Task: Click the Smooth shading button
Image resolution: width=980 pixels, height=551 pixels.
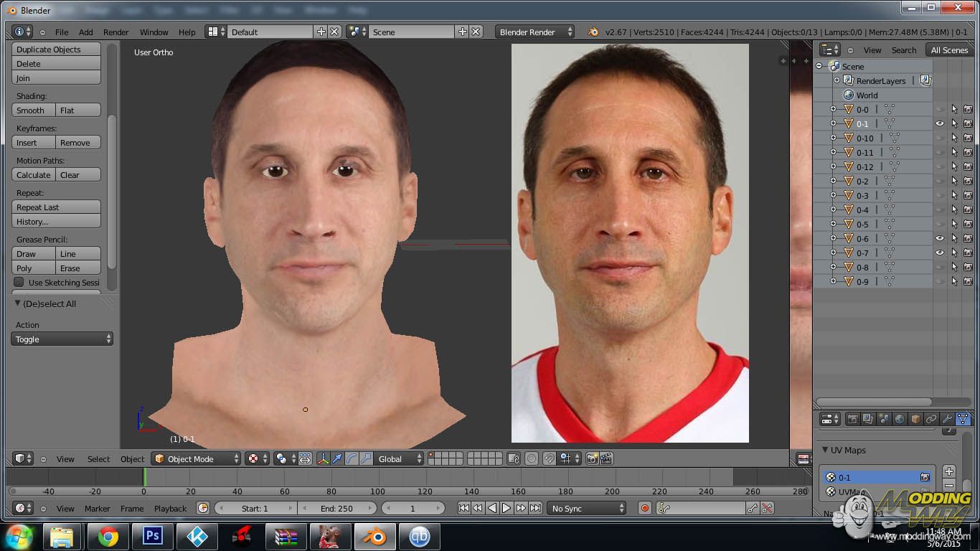Action: coord(33,110)
